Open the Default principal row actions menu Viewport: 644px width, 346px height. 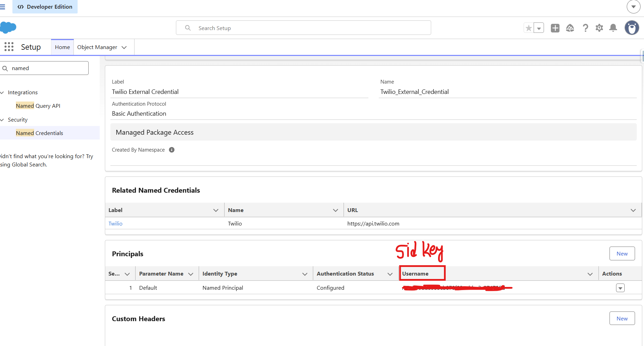click(x=620, y=288)
